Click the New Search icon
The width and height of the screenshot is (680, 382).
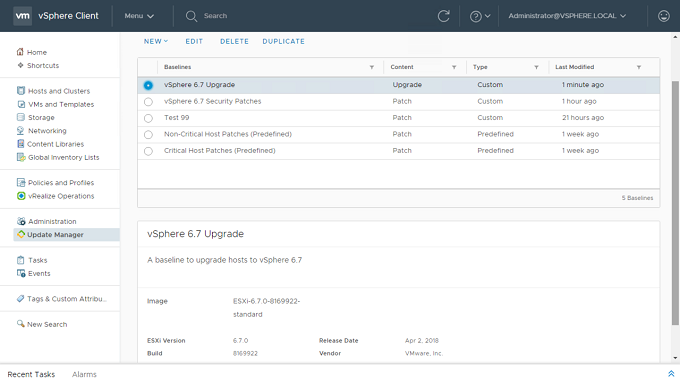point(20,324)
